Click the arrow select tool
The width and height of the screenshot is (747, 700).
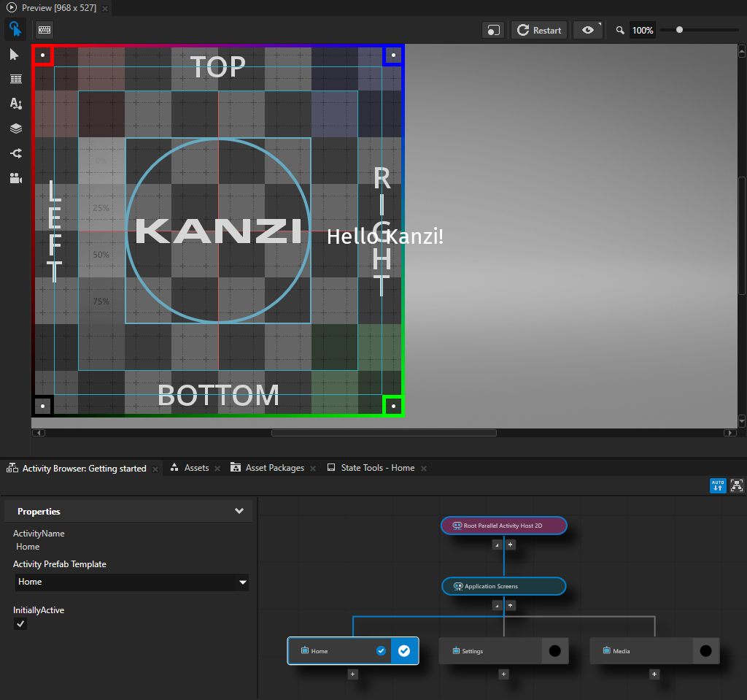pos(15,55)
